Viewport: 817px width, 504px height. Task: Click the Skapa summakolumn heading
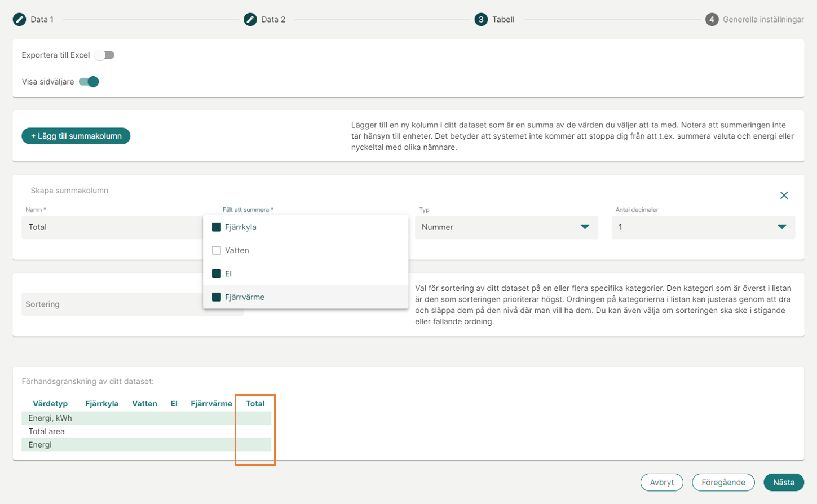coord(69,191)
